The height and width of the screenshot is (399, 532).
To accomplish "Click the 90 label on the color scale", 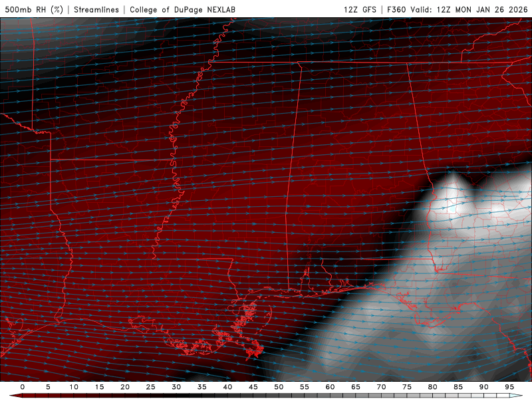I will click(483, 387).
